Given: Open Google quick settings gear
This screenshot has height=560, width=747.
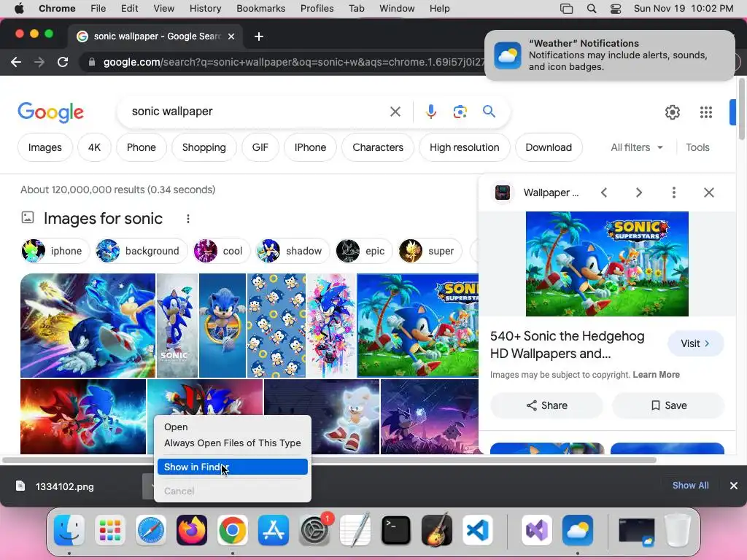Looking at the screenshot, I should (x=672, y=112).
